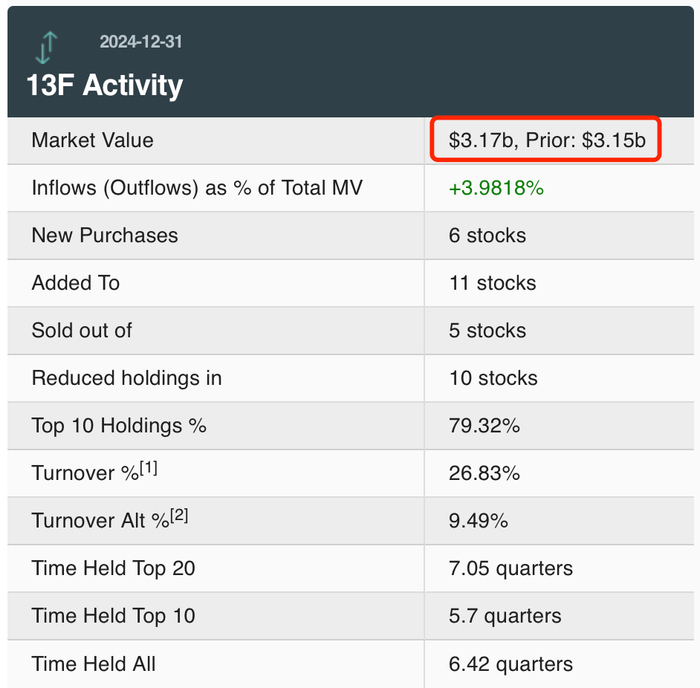Click the Added To 11 stocks value
This screenshot has width=700, height=688.
(x=492, y=283)
